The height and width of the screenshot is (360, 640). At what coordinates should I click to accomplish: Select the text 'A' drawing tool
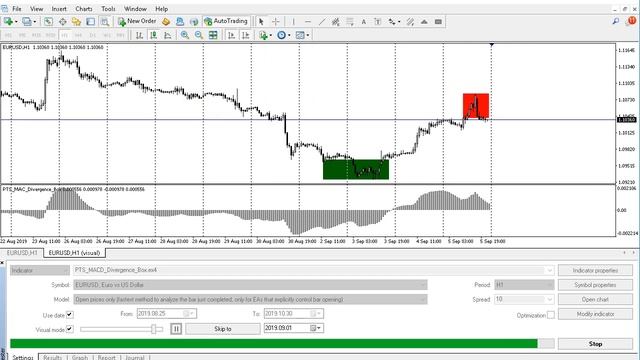pos(363,22)
